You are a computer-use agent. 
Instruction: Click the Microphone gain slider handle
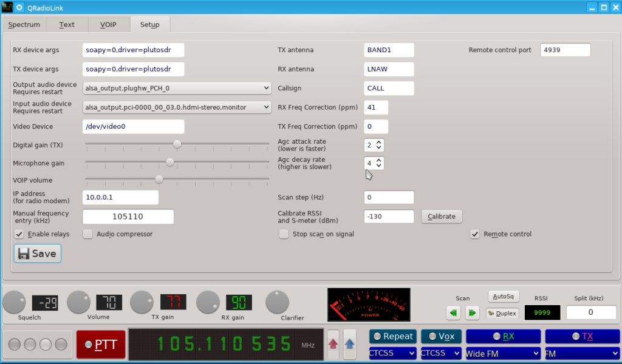170,162
